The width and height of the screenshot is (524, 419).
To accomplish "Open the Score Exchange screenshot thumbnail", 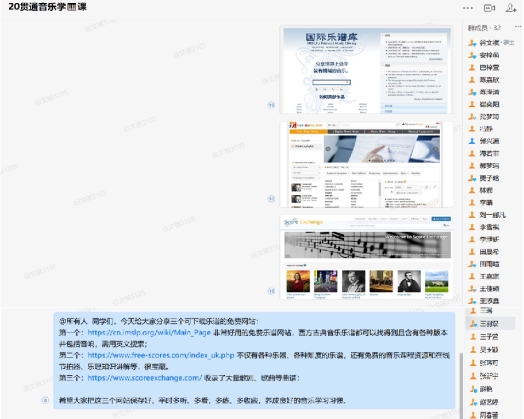I will 366,257.
